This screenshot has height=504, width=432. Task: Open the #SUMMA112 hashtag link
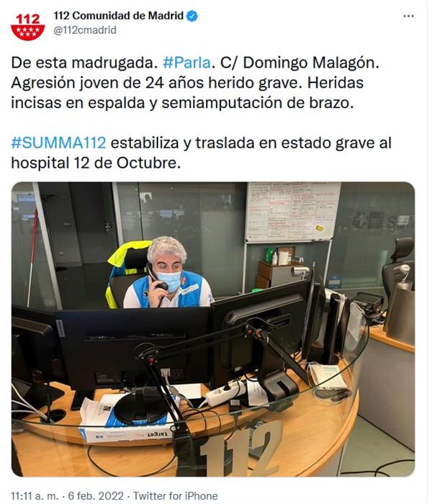(58, 143)
